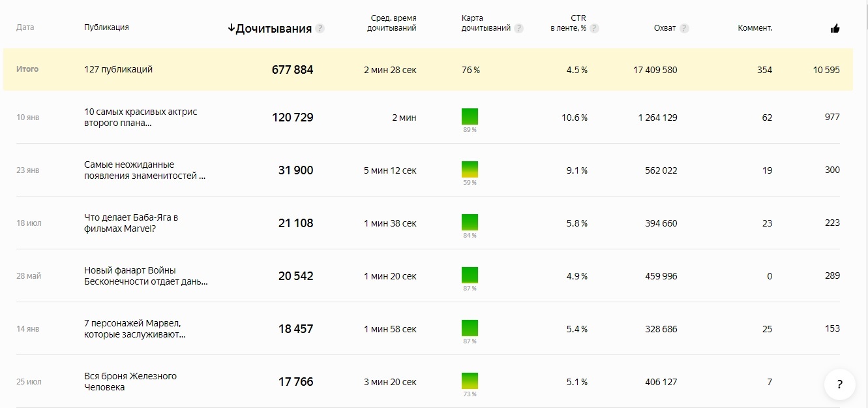868x408 pixels.
Task: Open article "7 персонажей Марвел, которые заслуживают"
Action: [x=134, y=329]
